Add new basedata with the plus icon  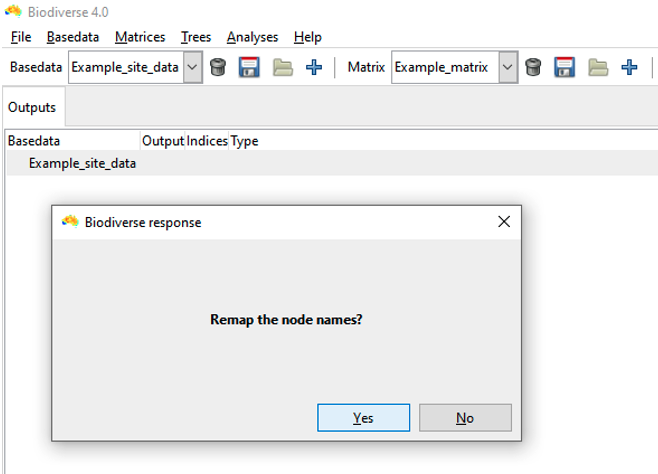click(314, 67)
